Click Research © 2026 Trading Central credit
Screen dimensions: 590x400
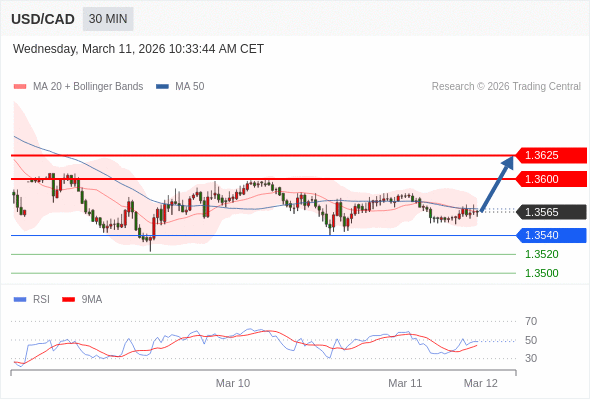point(506,87)
